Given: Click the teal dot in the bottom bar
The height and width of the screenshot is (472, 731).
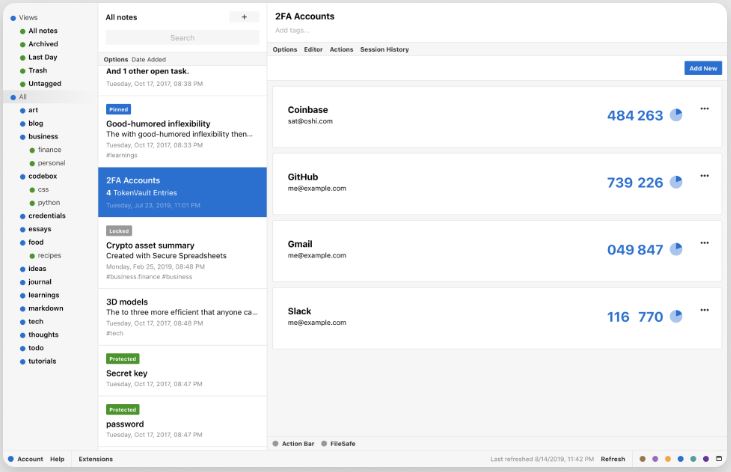Looking at the screenshot, I should pos(693,459).
